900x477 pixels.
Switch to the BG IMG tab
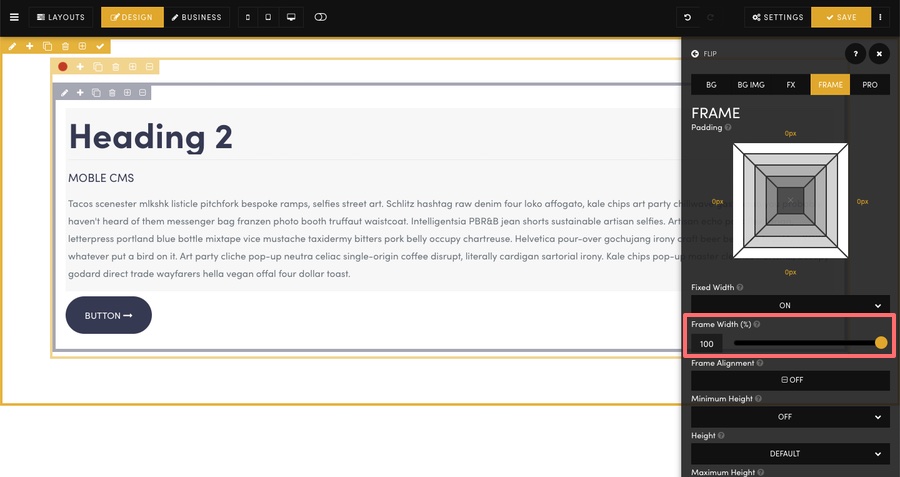click(x=751, y=84)
